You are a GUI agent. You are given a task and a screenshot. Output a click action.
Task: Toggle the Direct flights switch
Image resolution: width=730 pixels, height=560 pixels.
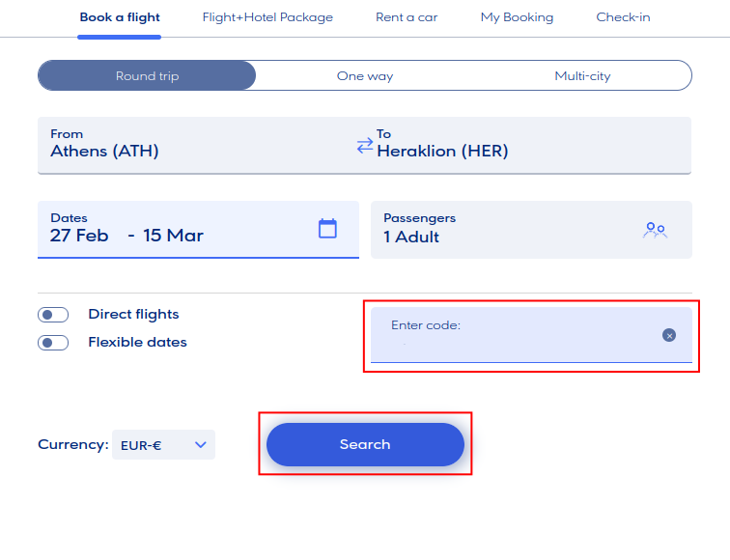(53, 315)
